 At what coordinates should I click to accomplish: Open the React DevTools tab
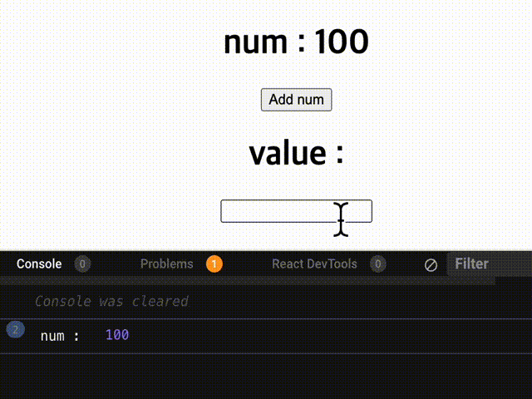314,264
